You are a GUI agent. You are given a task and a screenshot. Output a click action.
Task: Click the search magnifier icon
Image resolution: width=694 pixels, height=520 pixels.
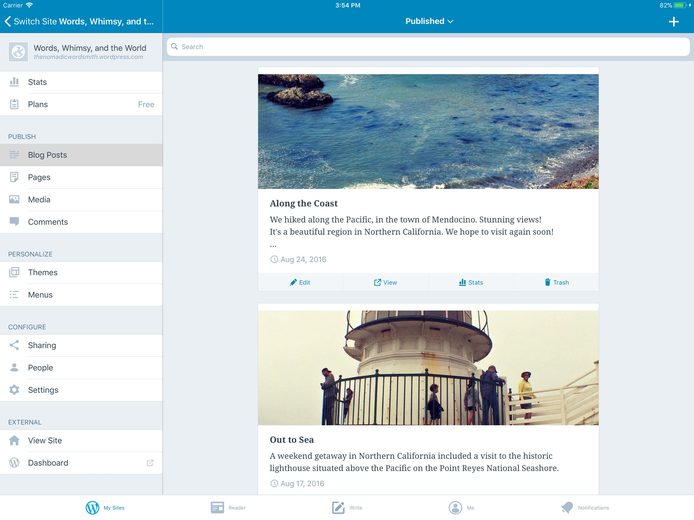click(x=174, y=46)
